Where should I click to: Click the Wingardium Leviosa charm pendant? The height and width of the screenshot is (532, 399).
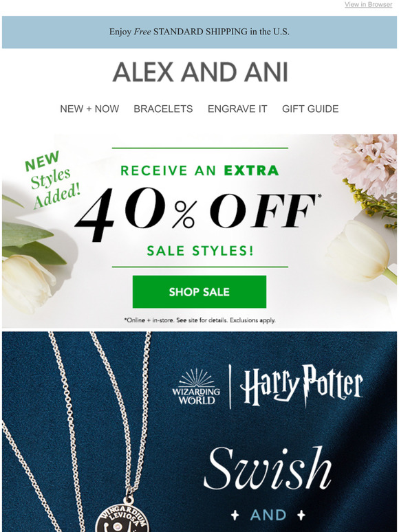point(122,518)
